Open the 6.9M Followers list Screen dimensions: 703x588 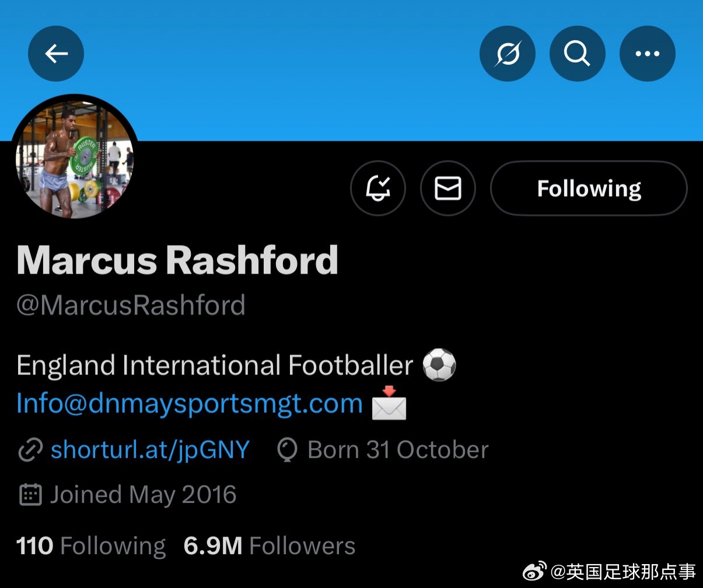(x=270, y=546)
